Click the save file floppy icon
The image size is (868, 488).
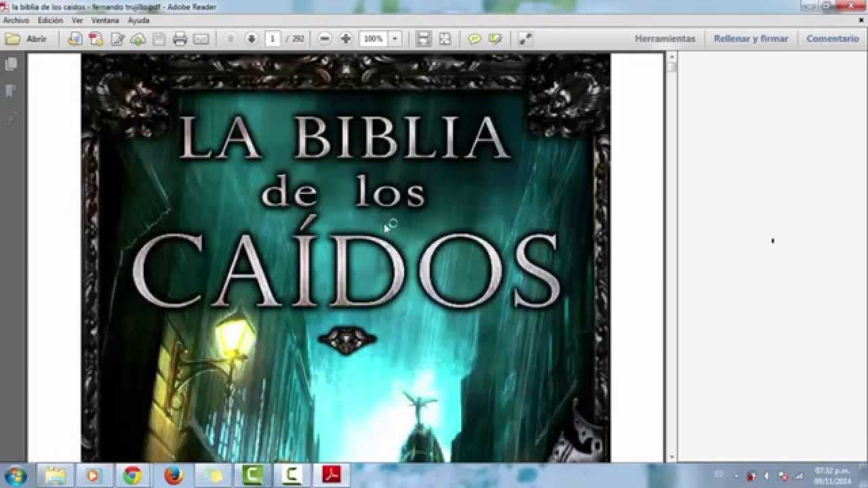[x=159, y=39]
